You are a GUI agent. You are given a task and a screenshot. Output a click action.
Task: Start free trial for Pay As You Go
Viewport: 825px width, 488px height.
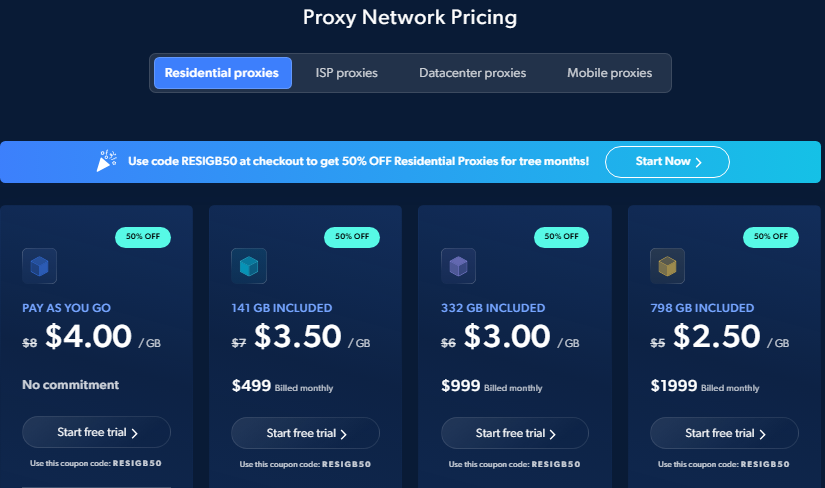[x=96, y=432]
